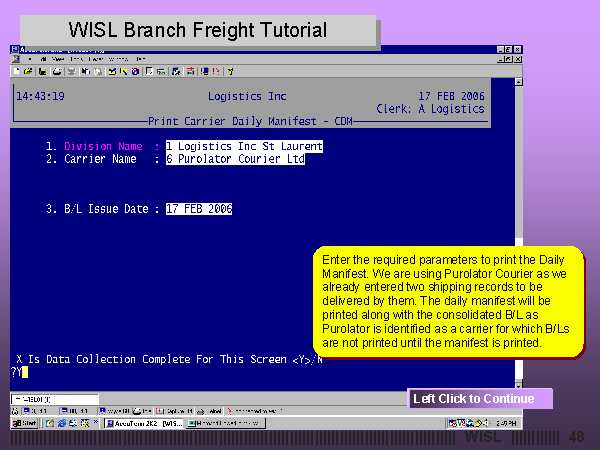600x450 pixels.
Task: Click the application menu-bar document icon
Action: tap(16, 59)
